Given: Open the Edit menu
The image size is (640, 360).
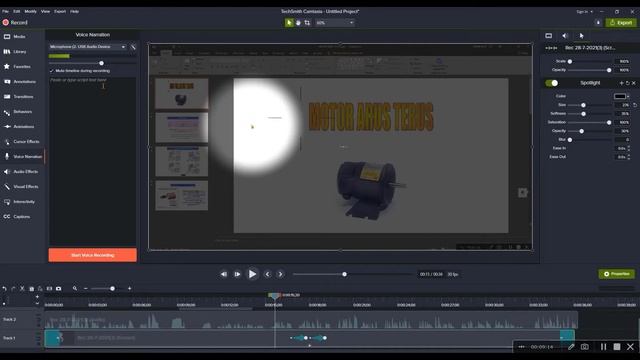Looking at the screenshot, I should click(x=17, y=11).
